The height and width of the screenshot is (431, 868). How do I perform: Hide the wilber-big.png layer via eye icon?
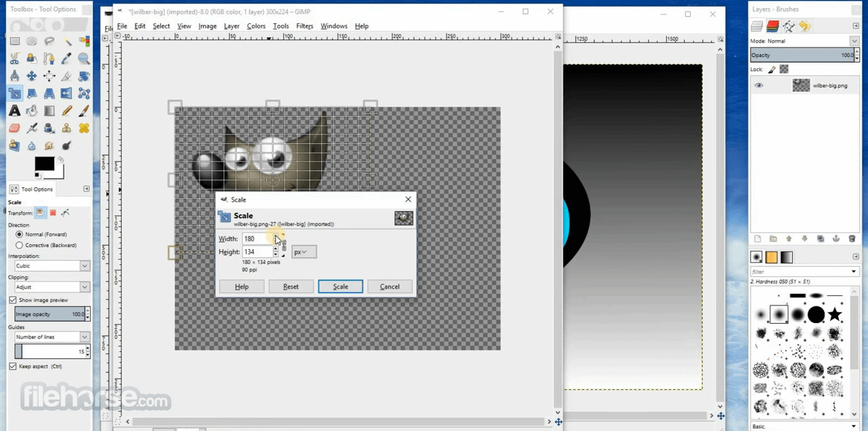point(759,86)
